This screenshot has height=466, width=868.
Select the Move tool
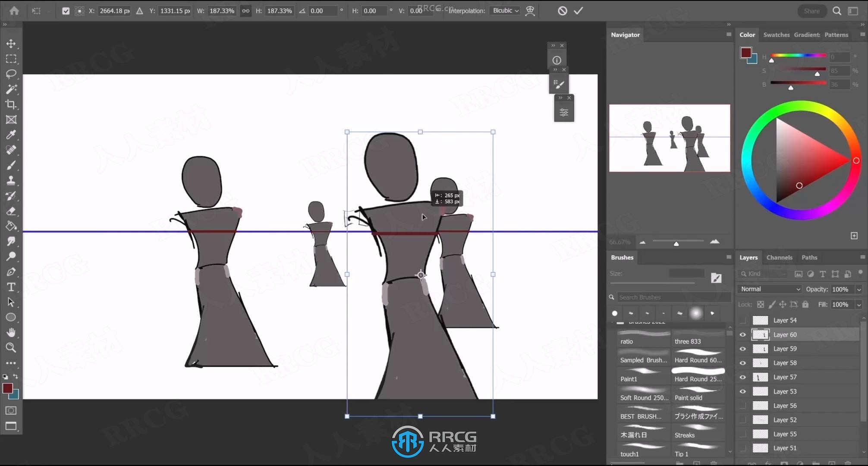pyautogui.click(x=11, y=44)
